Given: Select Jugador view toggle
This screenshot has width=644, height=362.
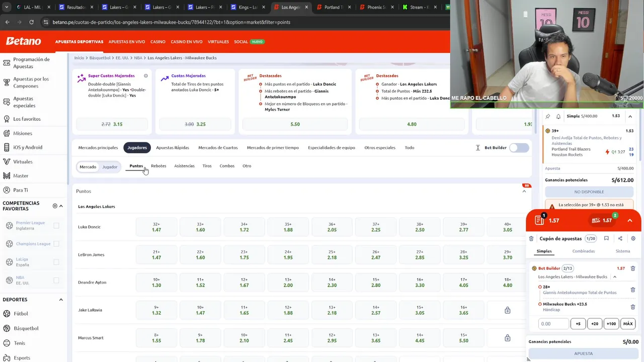Looking at the screenshot, I should pyautogui.click(x=110, y=167).
